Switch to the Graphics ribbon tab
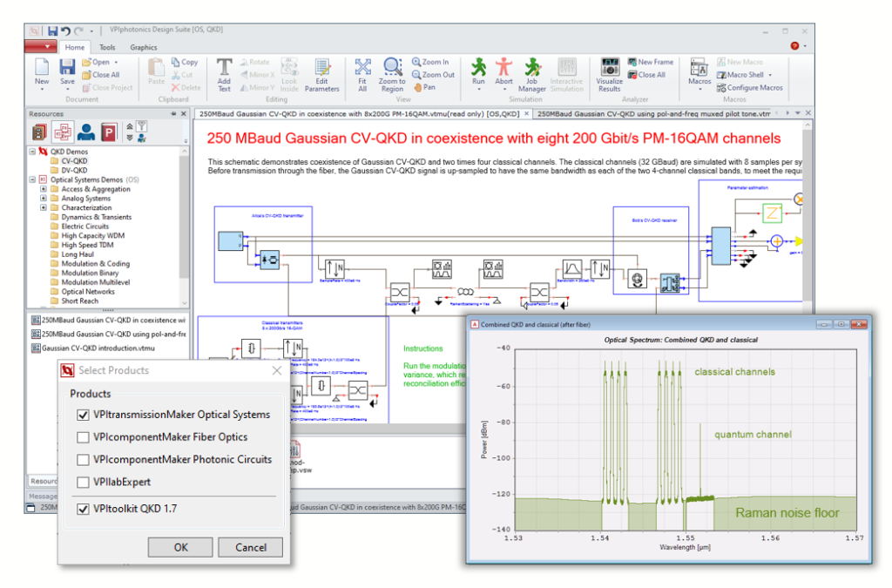 point(144,46)
